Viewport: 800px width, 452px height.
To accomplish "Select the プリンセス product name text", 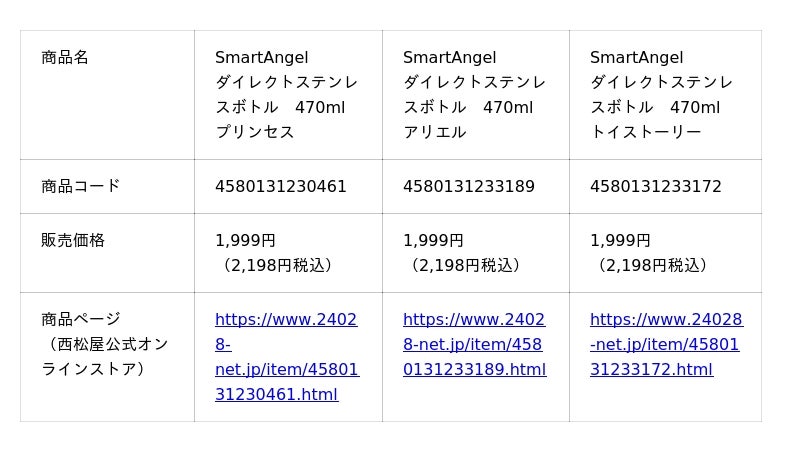I will tap(254, 132).
